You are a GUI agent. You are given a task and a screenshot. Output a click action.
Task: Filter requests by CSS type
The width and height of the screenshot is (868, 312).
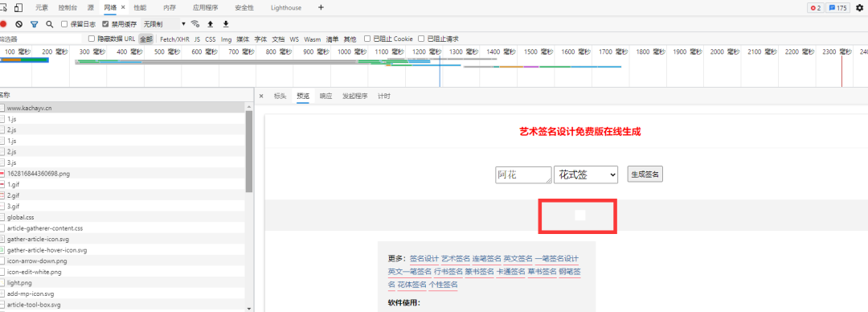[x=211, y=39]
